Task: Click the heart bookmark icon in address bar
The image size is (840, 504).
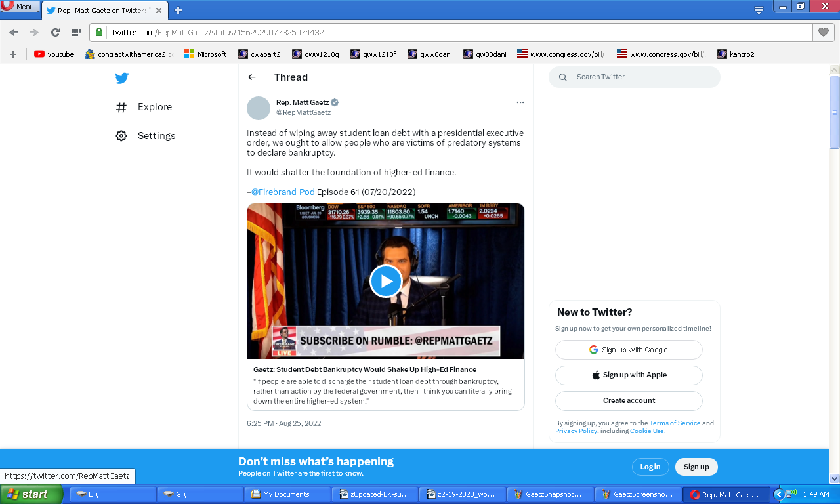Action: 823,32
